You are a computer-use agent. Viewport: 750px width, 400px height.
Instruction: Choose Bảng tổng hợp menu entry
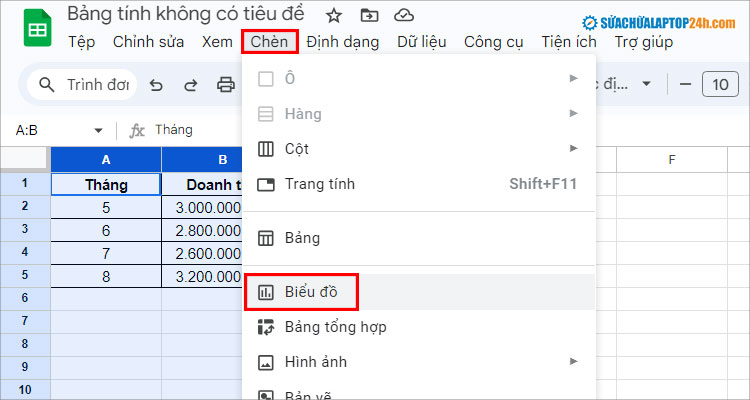click(419, 327)
